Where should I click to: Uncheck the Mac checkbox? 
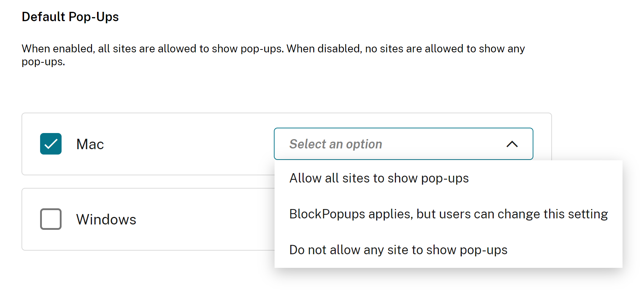tap(51, 144)
